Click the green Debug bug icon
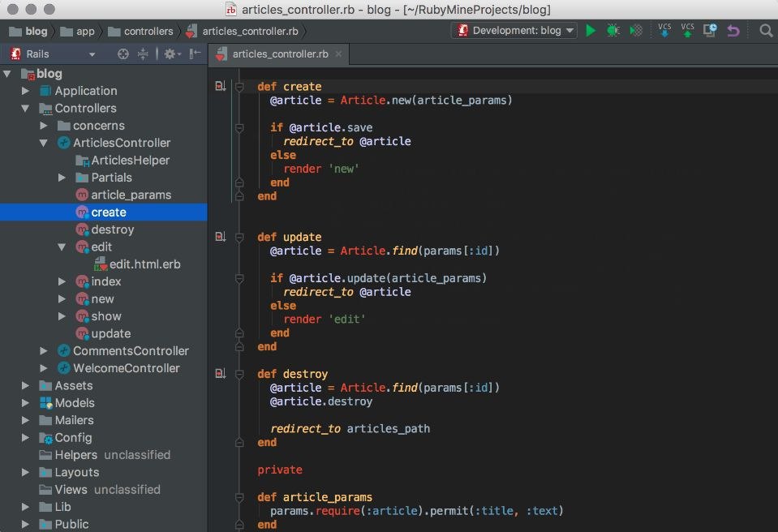778x532 pixels. tap(613, 31)
